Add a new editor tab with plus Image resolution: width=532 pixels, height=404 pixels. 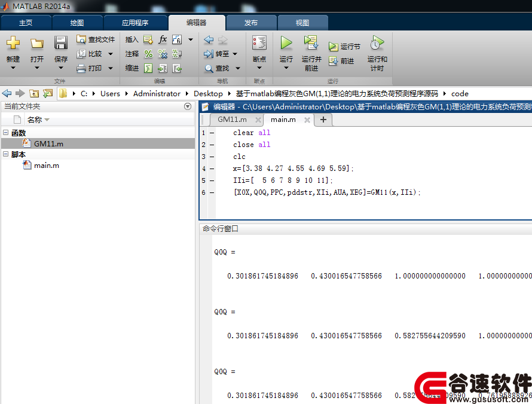click(x=323, y=120)
